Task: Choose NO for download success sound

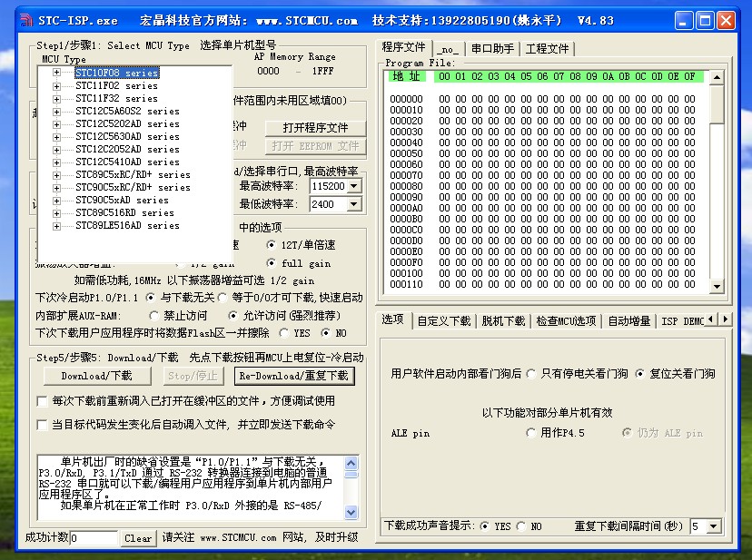Action: (521, 526)
